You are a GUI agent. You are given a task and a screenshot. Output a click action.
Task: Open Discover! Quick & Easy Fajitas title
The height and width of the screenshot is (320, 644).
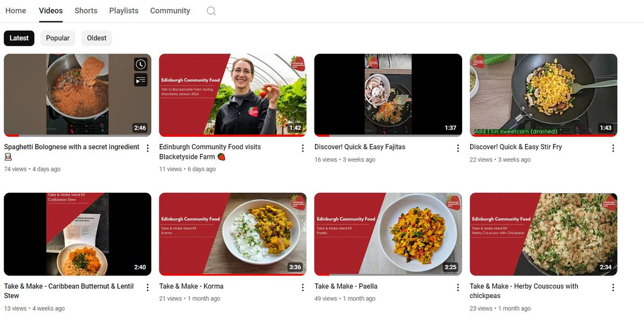(x=360, y=147)
